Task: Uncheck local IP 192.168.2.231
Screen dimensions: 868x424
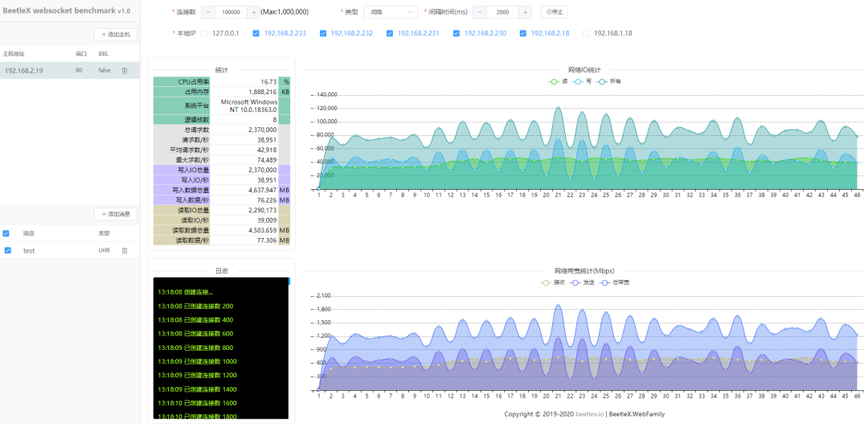Action: click(390, 33)
